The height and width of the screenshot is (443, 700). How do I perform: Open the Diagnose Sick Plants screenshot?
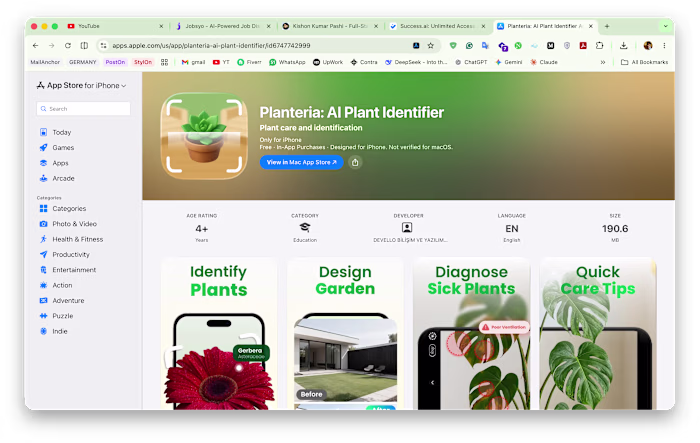pyautogui.click(x=471, y=334)
